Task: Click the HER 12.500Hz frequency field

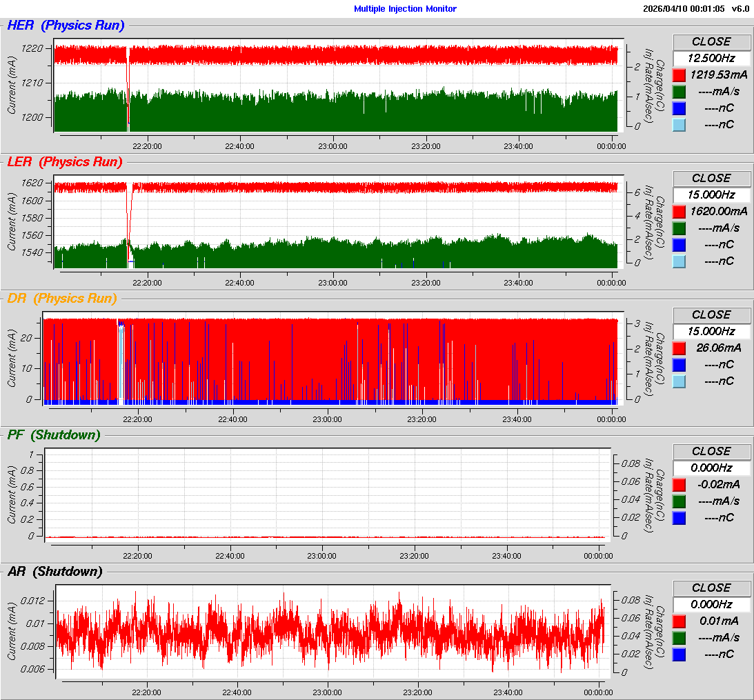Action: (x=711, y=59)
